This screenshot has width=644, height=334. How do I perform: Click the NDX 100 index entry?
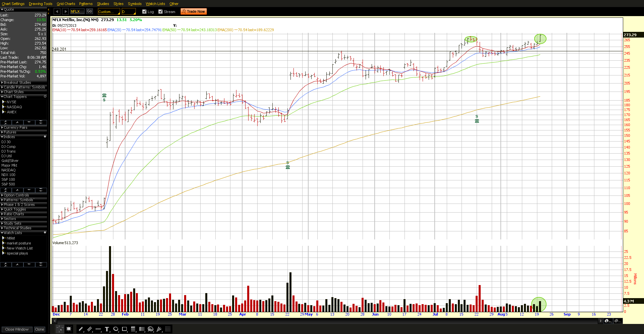(8, 175)
